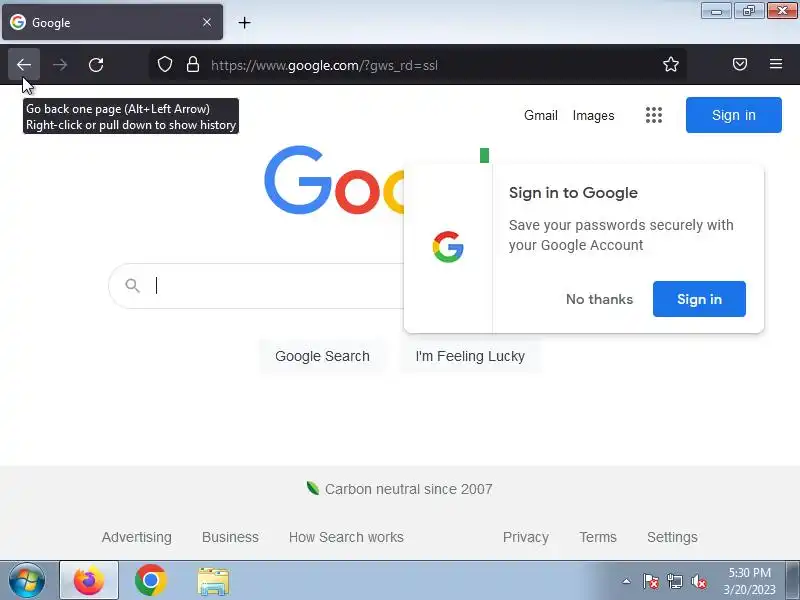Viewport: 800px width, 600px height.
Task: Click Sign in inside the popup card
Action: click(699, 299)
